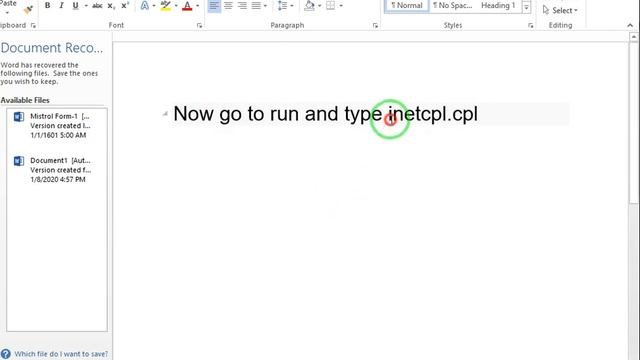The width and height of the screenshot is (640, 360).
Task: Apply the red Font Color
Action: (187, 6)
